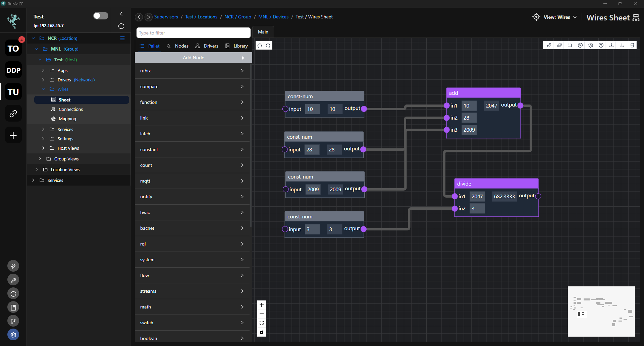Zoom out with the minus canvas control
Viewport: 644px width, 346px height.
262,314
